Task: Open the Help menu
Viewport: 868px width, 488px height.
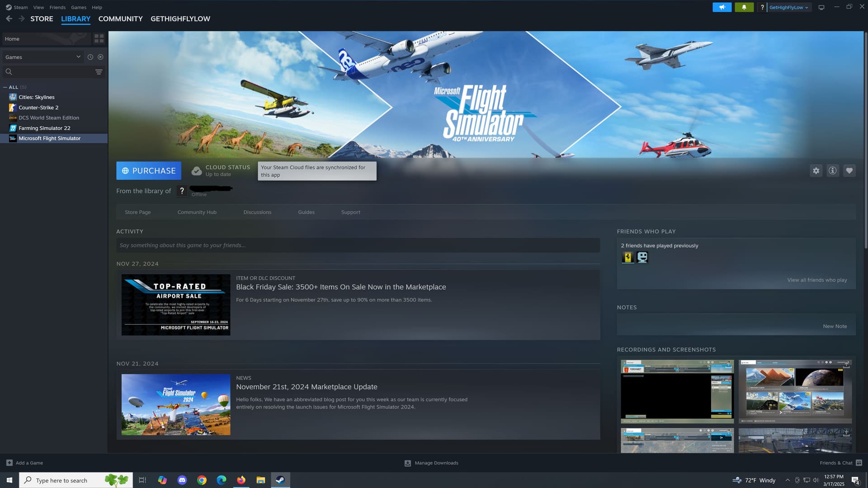Action: 97,7
